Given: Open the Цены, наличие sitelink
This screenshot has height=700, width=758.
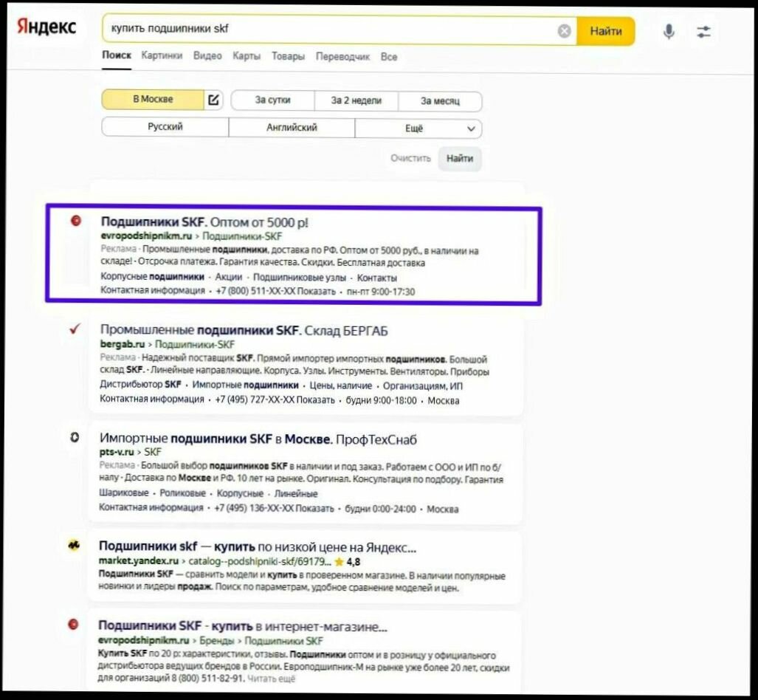Looking at the screenshot, I should (x=341, y=385).
